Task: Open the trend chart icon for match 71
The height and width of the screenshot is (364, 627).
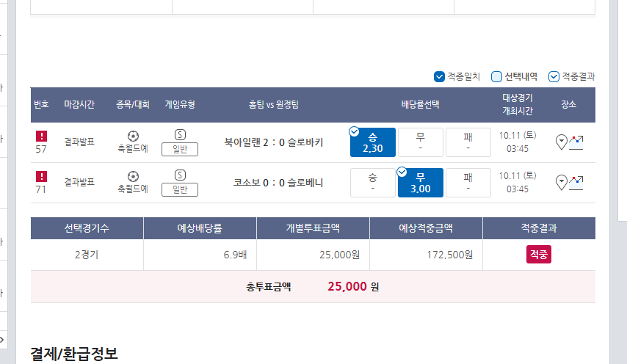Action: click(576, 182)
